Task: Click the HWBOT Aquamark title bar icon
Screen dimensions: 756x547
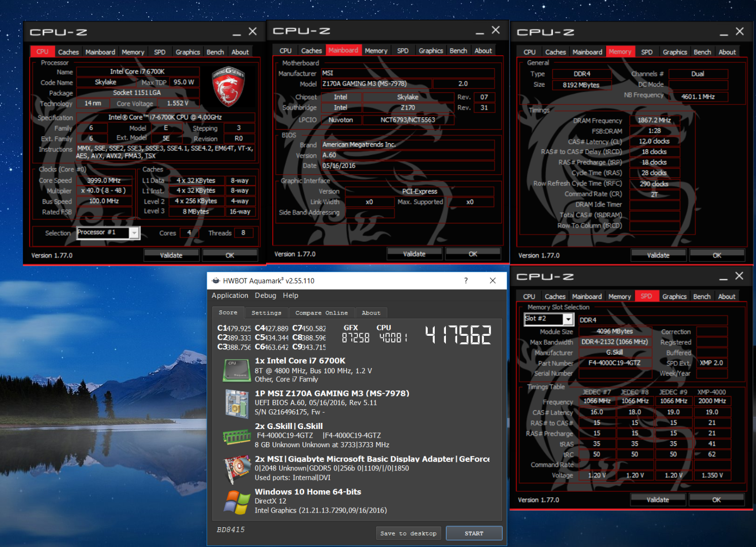Action: 216,281
